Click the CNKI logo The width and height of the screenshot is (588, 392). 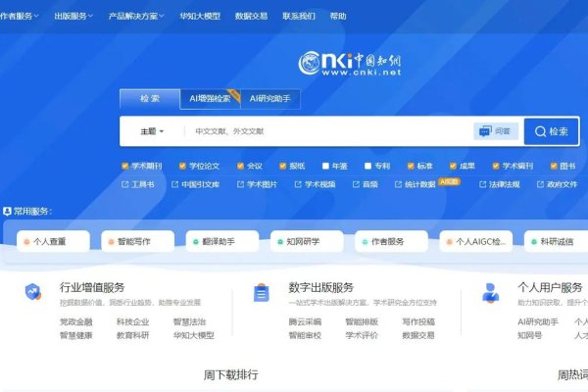coord(350,64)
